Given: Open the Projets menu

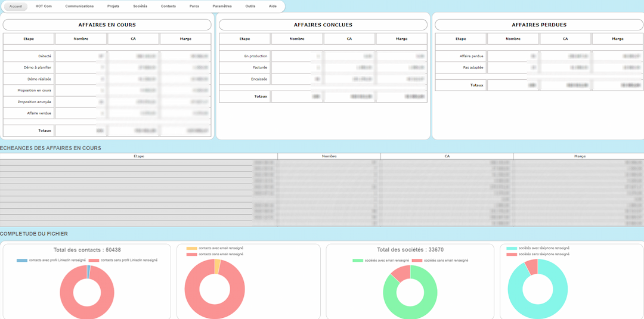Looking at the screenshot, I should [113, 7].
